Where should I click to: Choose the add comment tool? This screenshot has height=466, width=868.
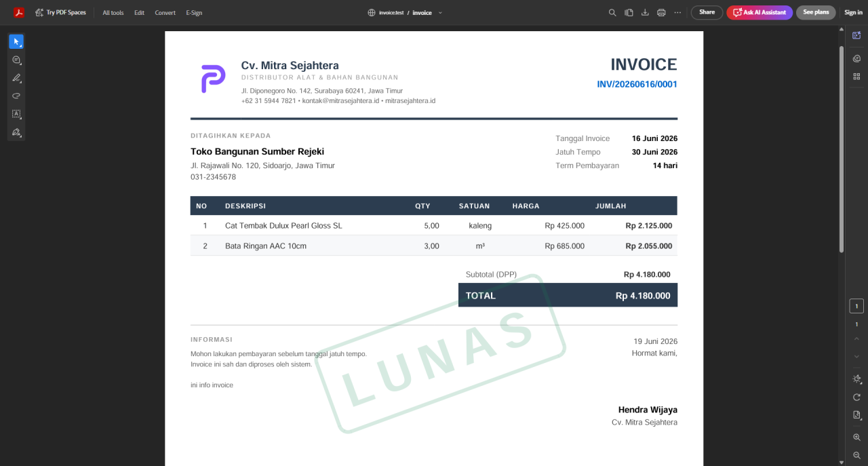(x=16, y=60)
